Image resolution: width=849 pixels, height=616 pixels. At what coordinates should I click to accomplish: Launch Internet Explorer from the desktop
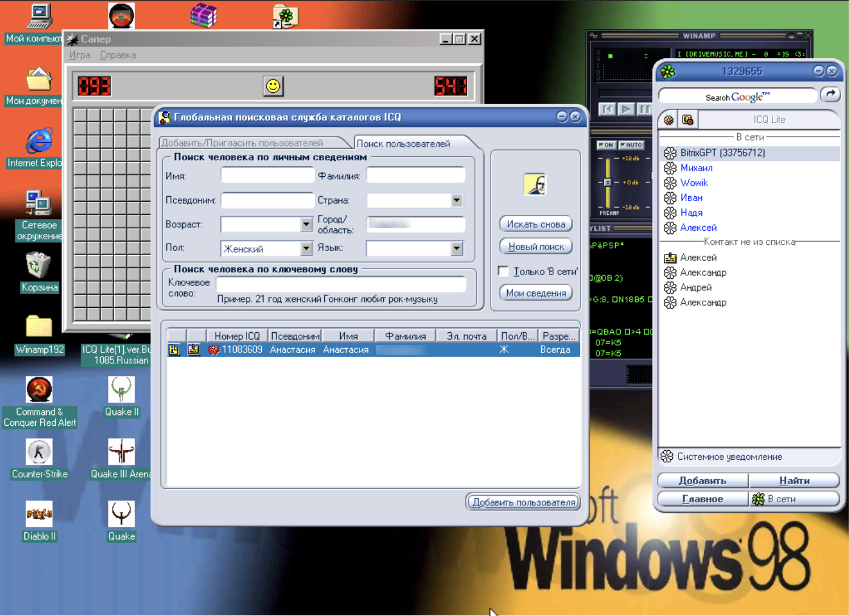39,142
